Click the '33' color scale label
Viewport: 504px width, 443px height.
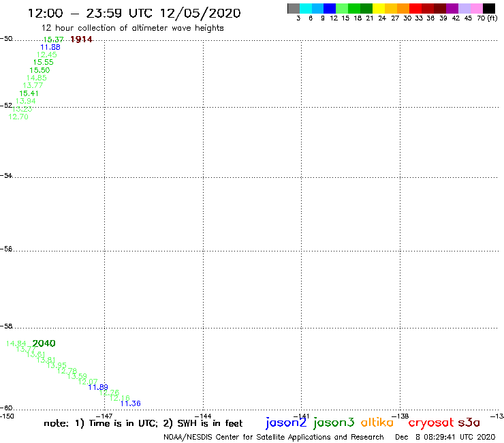pyautogui.click(x=418, y=18)
